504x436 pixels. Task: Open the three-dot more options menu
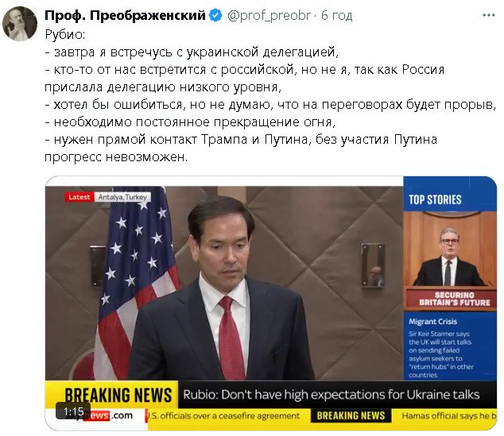[x=489, y=15]
